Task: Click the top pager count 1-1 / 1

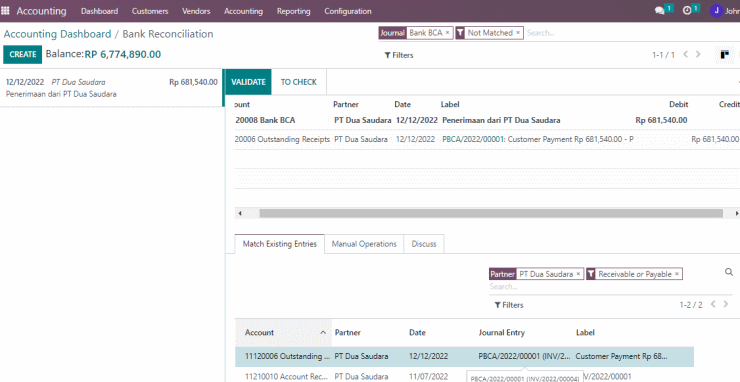Action: (664, 55)
